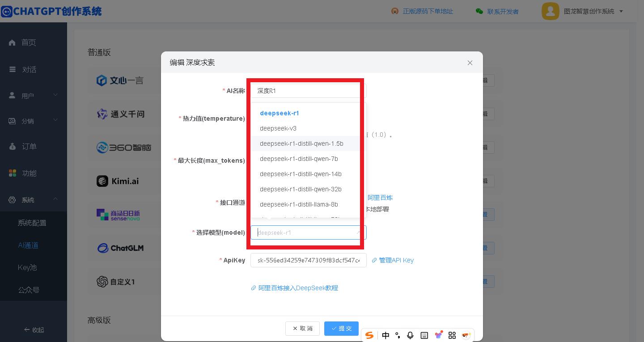Open the Key池 submenu item

27,267
